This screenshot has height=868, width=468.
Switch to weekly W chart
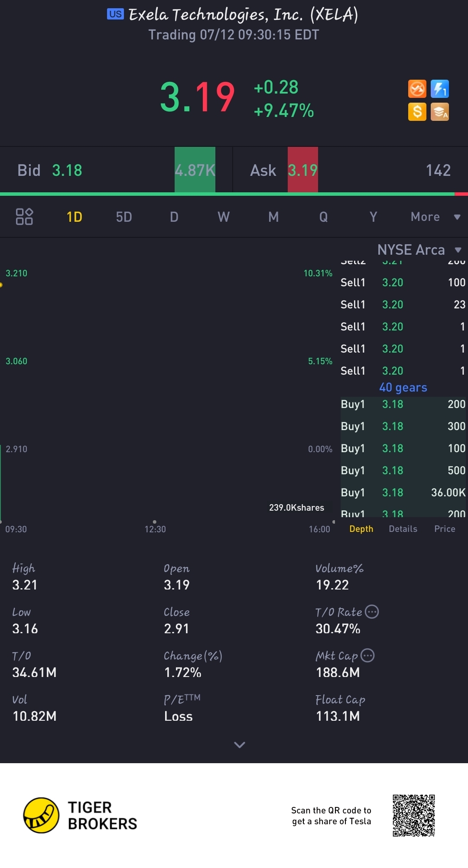click(x=224, y=217)
